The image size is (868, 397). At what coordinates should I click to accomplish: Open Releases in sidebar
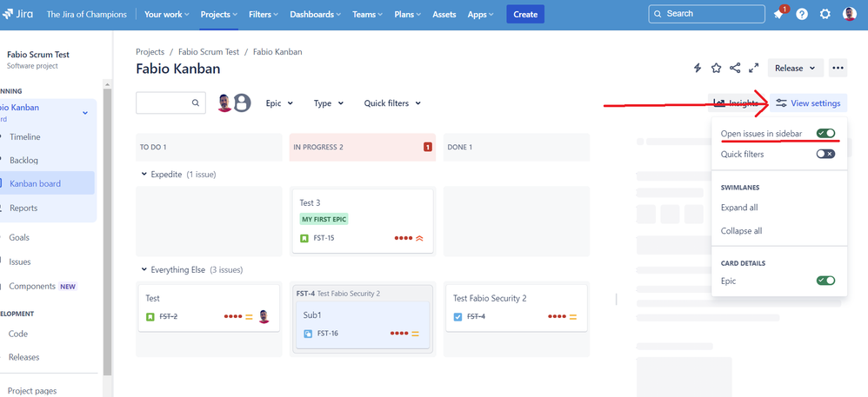point(23,357)
